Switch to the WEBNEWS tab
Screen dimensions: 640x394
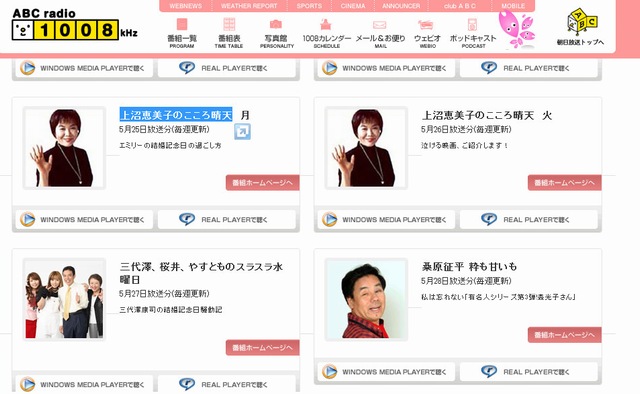pyautogui.click(x=186, y=6)
